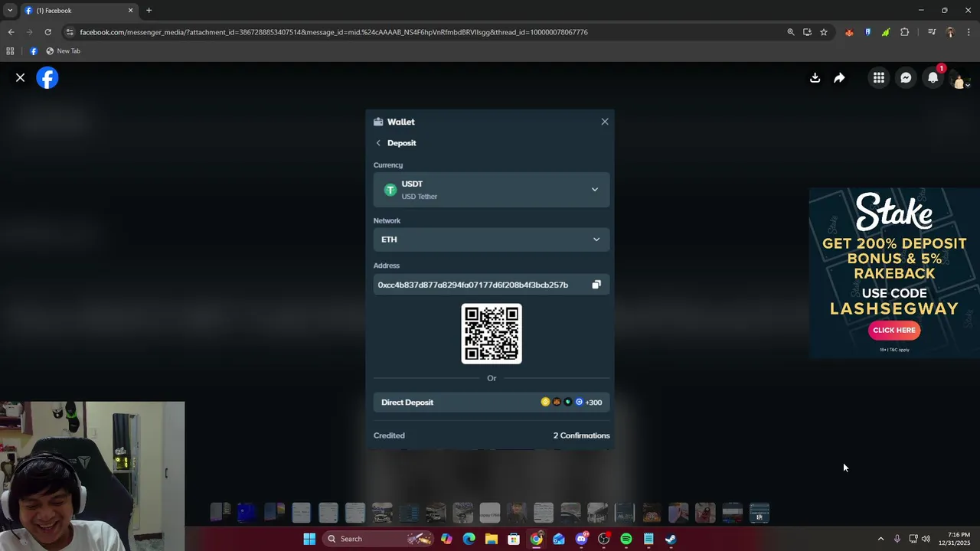
Task: Open the Chrome profile avatar
Action: click(950, 32)
